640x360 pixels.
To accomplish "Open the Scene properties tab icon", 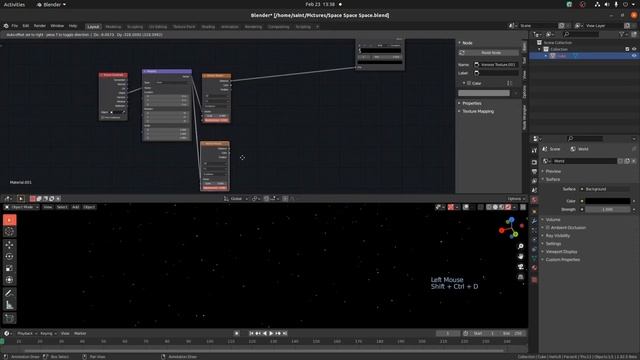I will [x=534, y=190].
